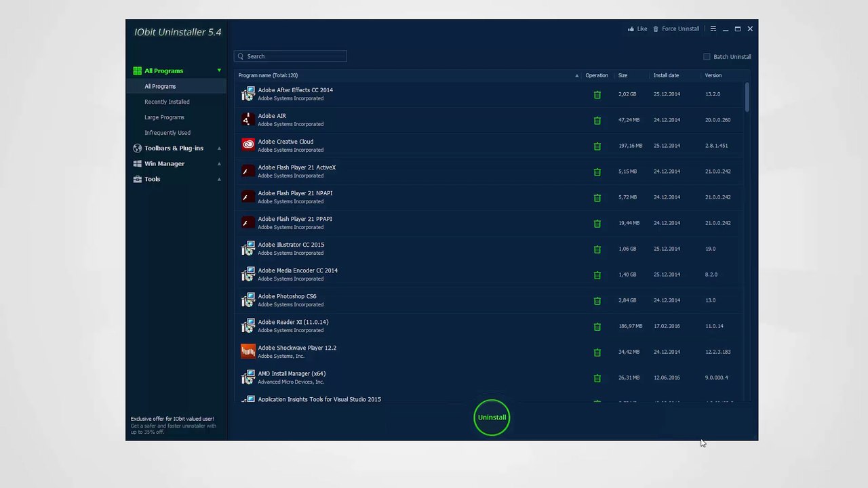Click the Adobe Shockwave Player program icon
The height and width of the screenshot is (488, 868).
pos(248,352)
